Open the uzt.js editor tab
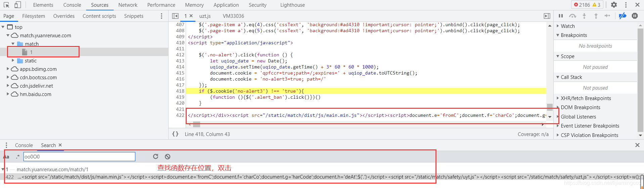644x189 pixels. click(205, 16)
